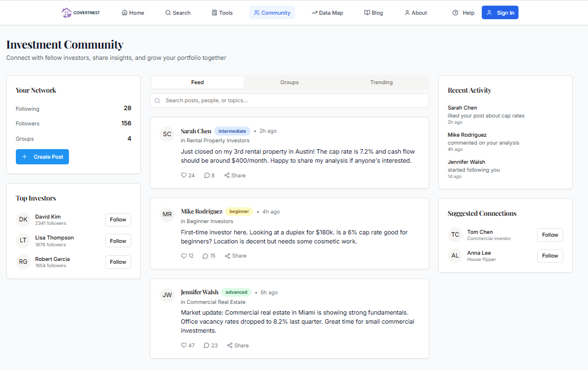588x379 pixels.
Task: Share Mike Rodriguez's duplex post
Action: (x=236, y=256)
